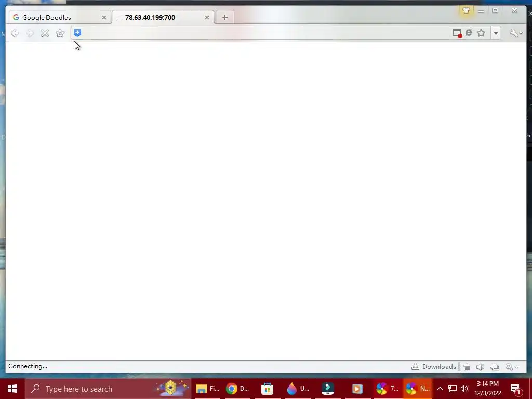Click the Type here to search box
Screen dimensions: 532x399
click(108, 389)
